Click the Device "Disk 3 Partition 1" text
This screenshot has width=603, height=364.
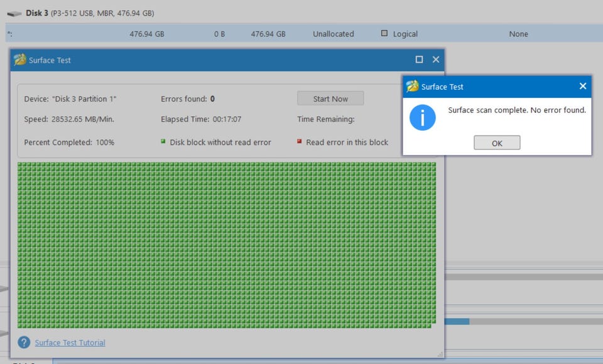[70, 99]
